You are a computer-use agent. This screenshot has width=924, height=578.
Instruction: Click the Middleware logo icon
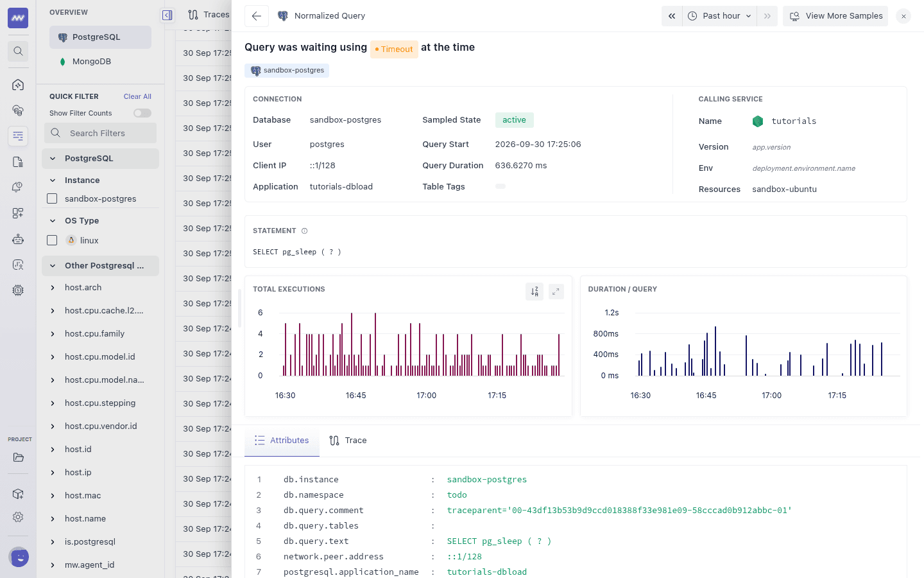coord(18,18)
